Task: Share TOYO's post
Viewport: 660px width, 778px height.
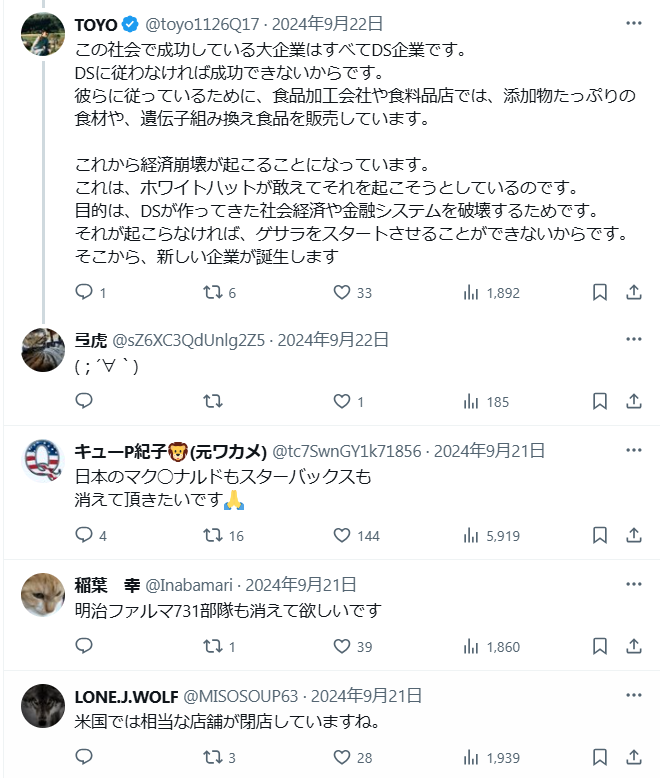Action: 633,292
